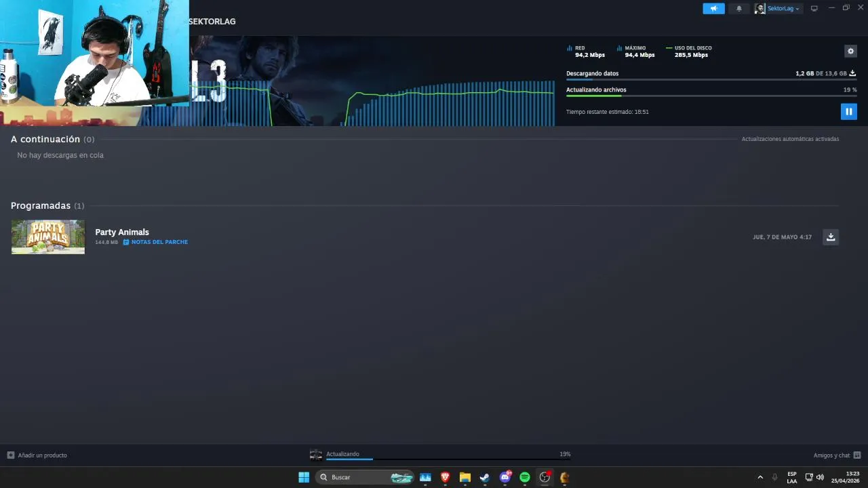The image size is (868, 488).
Task: Click the USO DEL DISCO green line legend
Action: pos(669,48)
